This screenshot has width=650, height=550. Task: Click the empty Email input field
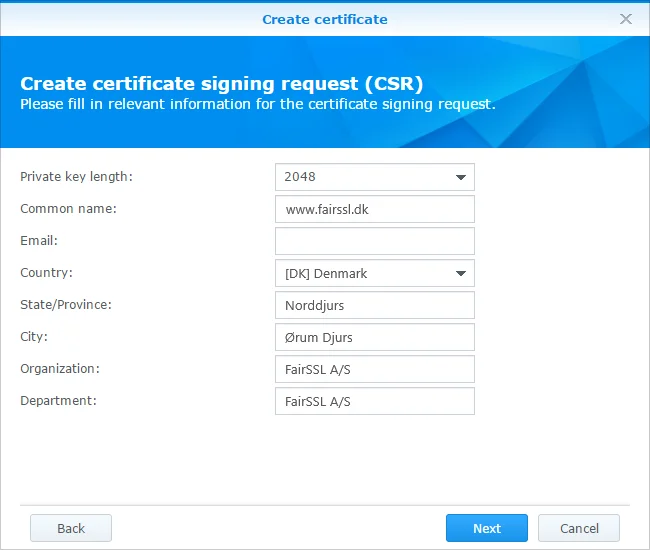pyautogui.click(x=375, y=241)
